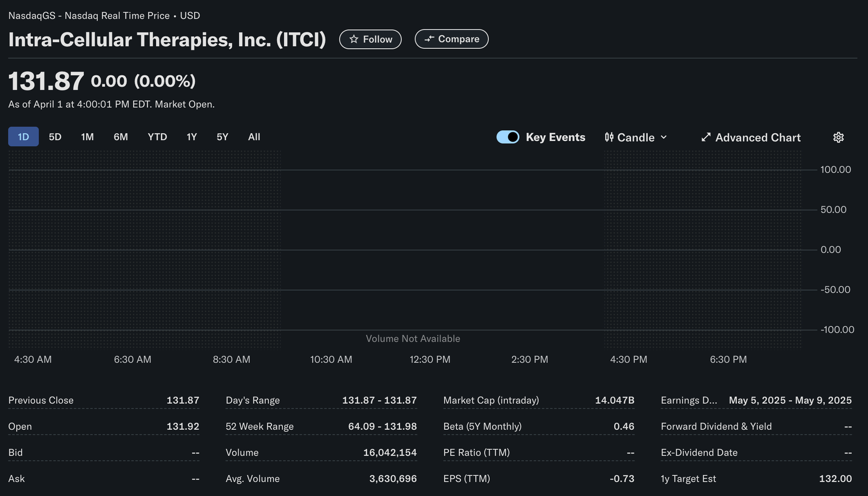Screen dimensions: 868x496
Task: Switch to the 1Y range tab
Action: (x=192, y=137)
